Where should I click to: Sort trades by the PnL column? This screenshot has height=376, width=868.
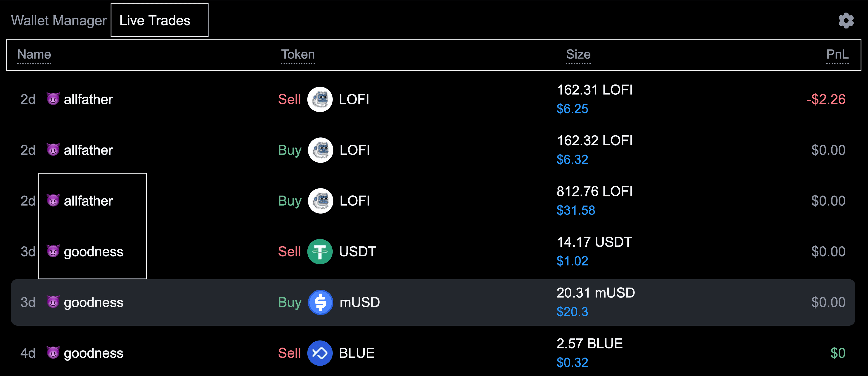pyautogui.click(x=838, y=55)
